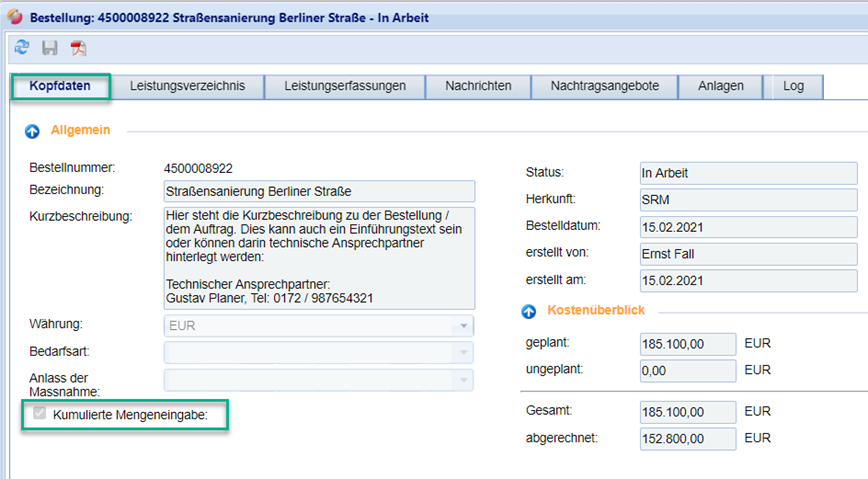868x479 pixels.
Task: Collapse the Kostenüberblick section arrow
Action: 529,312
